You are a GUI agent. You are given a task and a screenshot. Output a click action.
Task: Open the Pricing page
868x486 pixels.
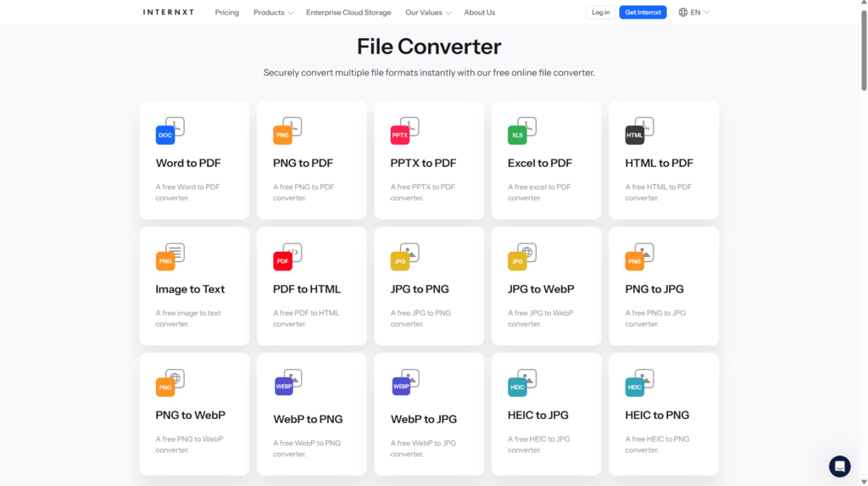coord(227,12)
